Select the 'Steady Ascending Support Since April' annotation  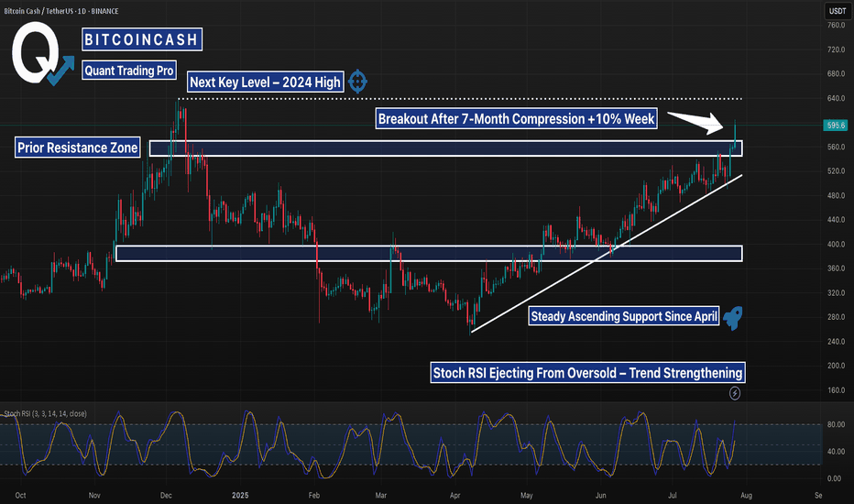pos(624,316)
